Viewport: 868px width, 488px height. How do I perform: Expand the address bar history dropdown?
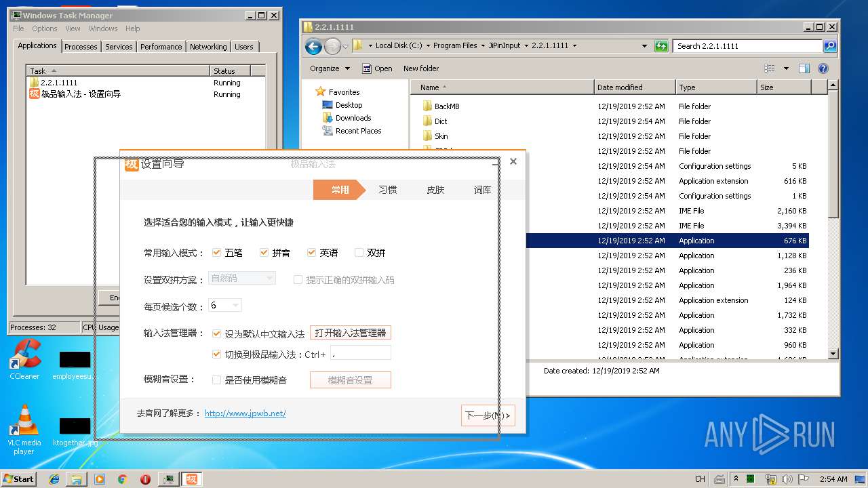click(x=644, y=46)
